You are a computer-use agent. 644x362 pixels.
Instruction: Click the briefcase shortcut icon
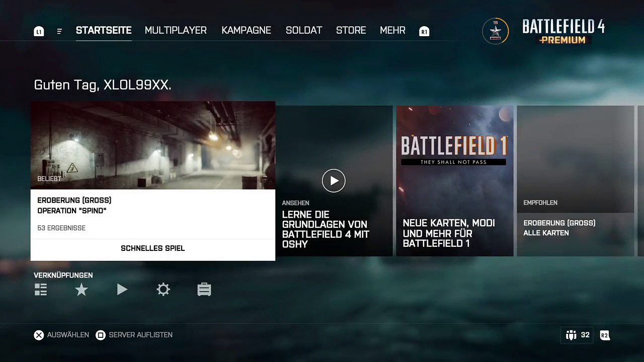(204, 290)
